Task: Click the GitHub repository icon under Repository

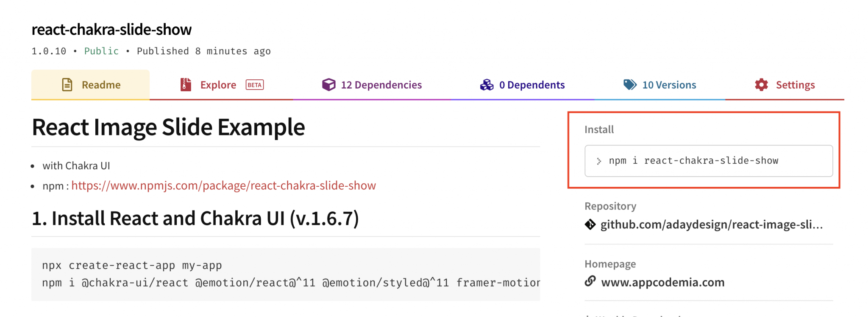Action: [590, 224]
